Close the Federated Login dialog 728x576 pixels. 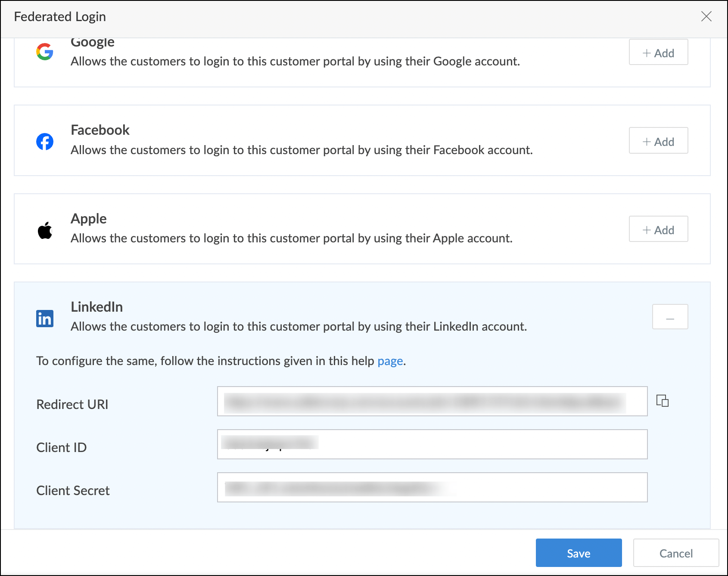pyautogui.click(x=706, y=17)
